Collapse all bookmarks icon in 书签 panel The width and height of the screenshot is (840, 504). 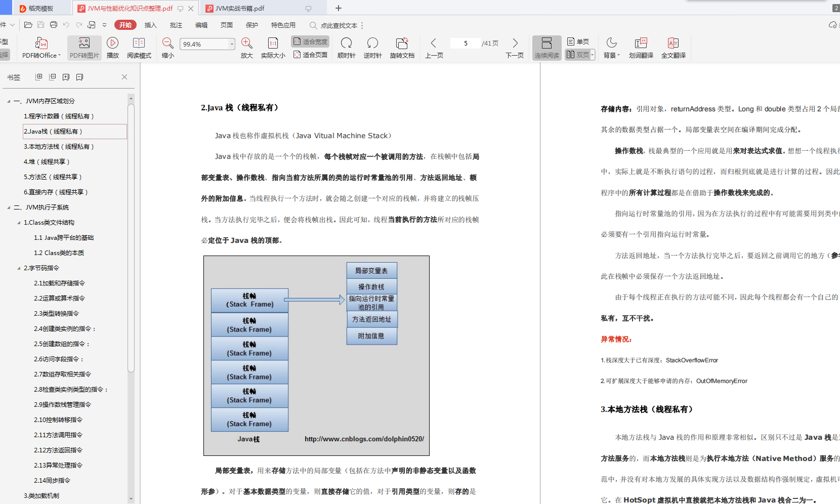click(x=52, y=77)
